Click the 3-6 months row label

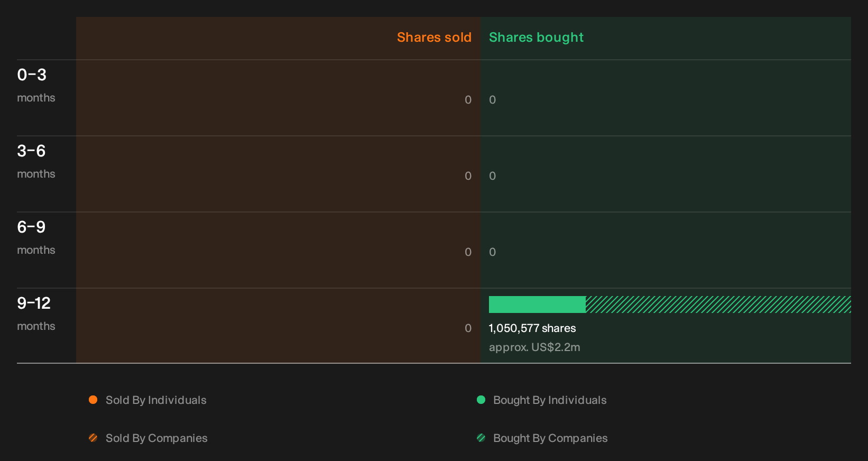coord(36,162)
